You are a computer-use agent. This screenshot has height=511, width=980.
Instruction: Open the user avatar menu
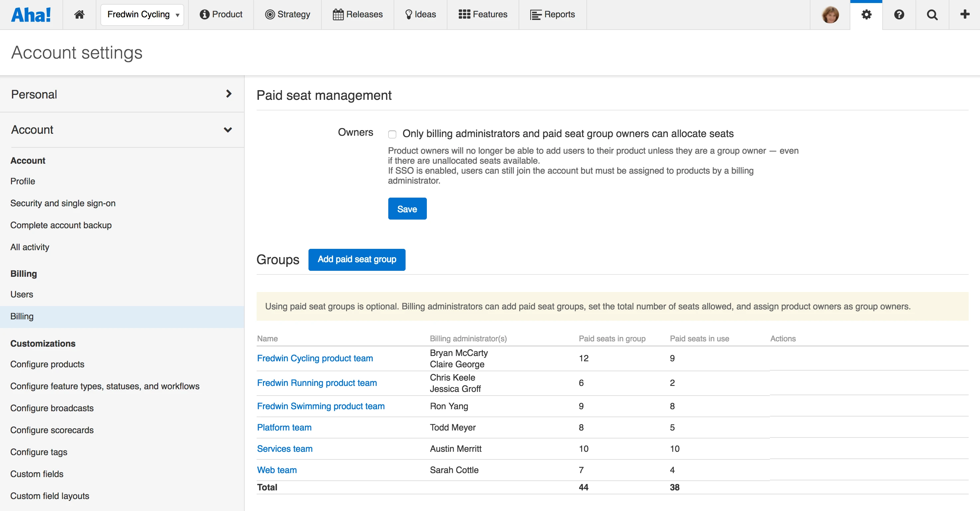tap(830, 14)
